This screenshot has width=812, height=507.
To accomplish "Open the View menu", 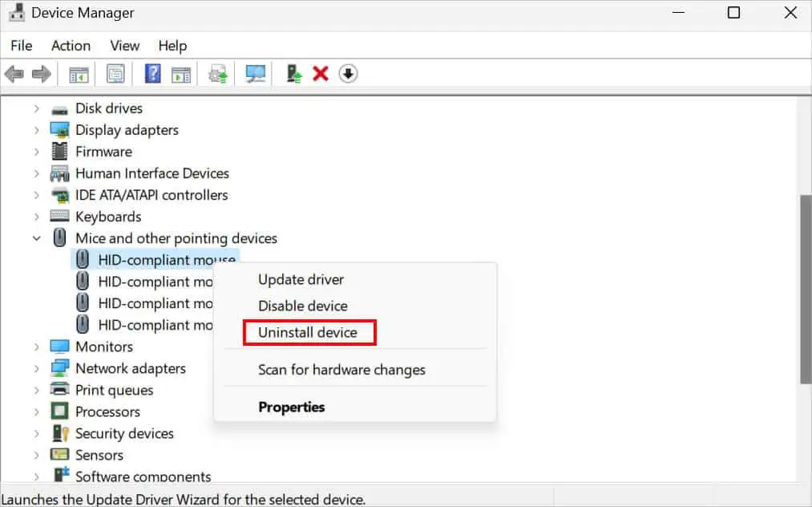I will pyautogui.click(x=124, y=46).
